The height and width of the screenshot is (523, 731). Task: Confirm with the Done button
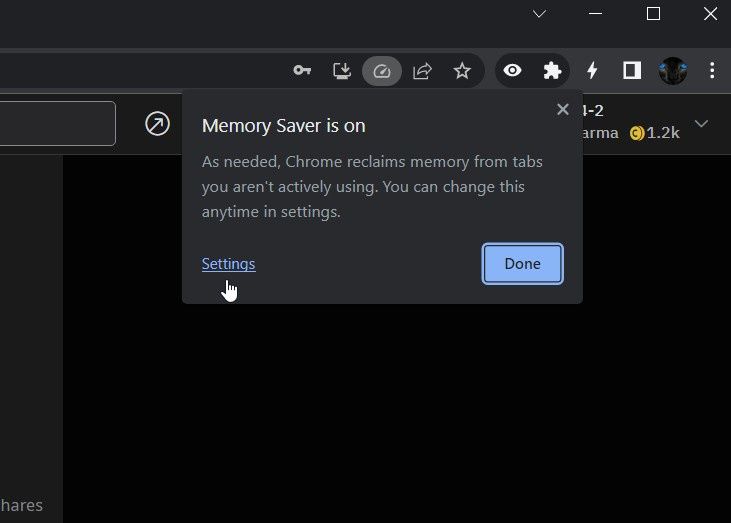point(523,264)
